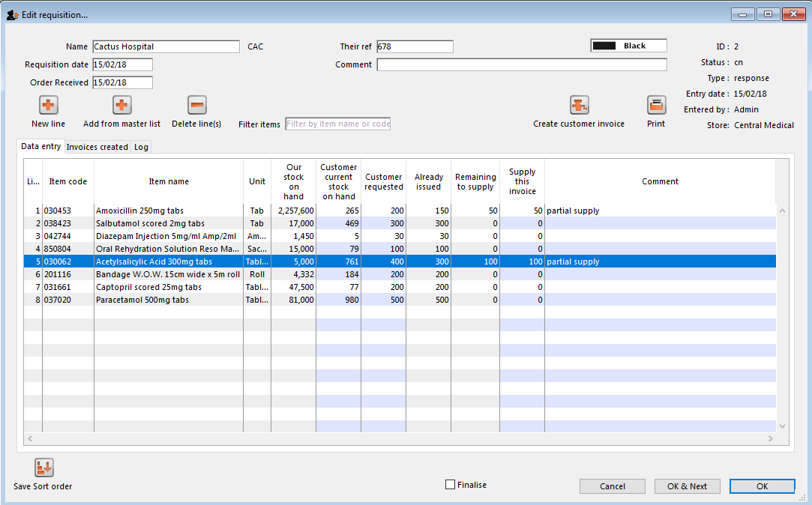
Task: Open the Black colour dropdown
Action: pos(628,46)
